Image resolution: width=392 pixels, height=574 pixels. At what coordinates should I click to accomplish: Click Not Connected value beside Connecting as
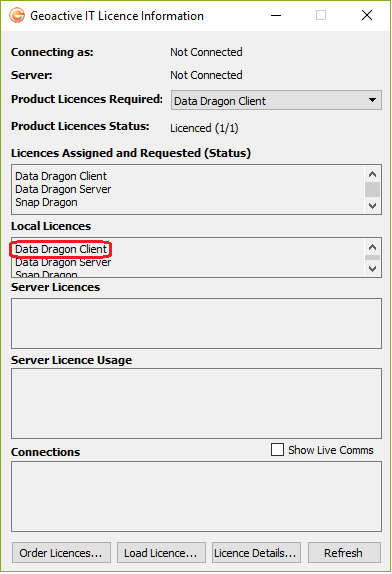click(x=206, y=52)
